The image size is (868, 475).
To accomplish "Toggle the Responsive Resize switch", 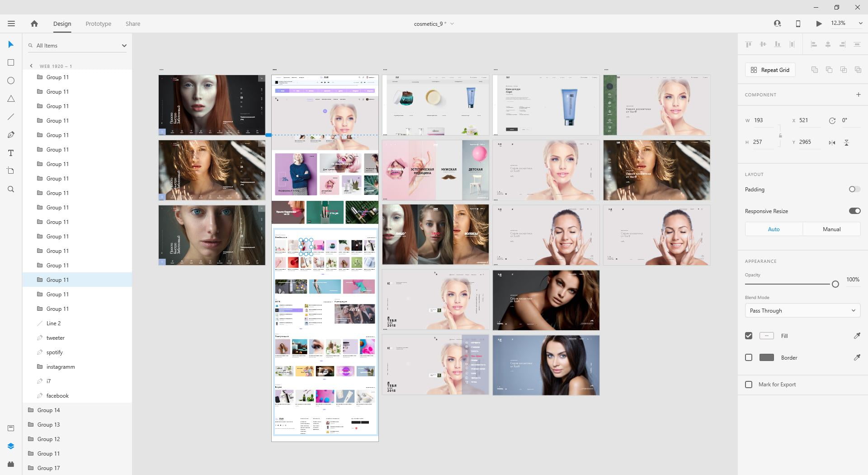I will click(854, 211).
